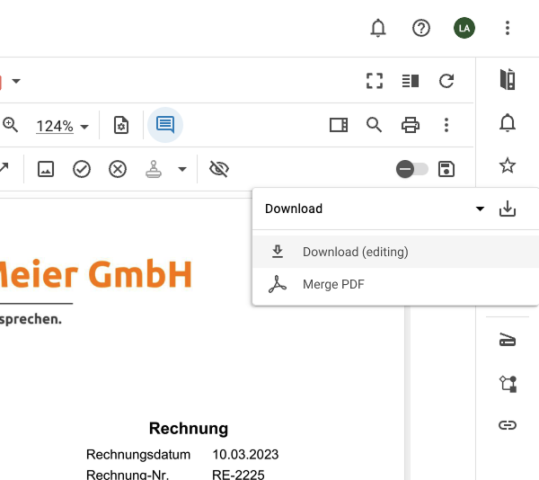Select the rubber stamp tool
This screenshot has height=480, width=539.
click(154, 169)
